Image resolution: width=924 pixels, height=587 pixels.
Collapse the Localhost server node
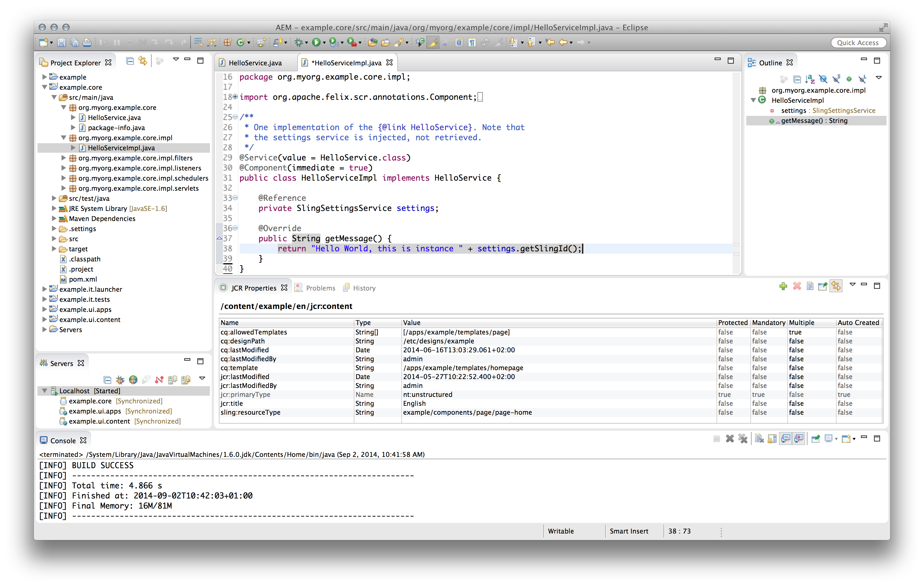coord(45,391)
